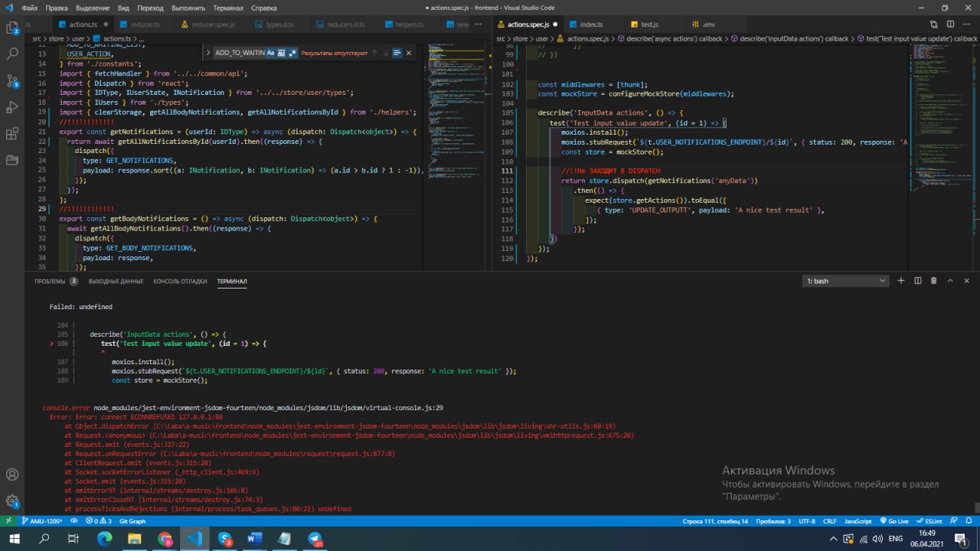Kill terminal with the trash icon
Screen dimensions: 980x551
point(933,281)
